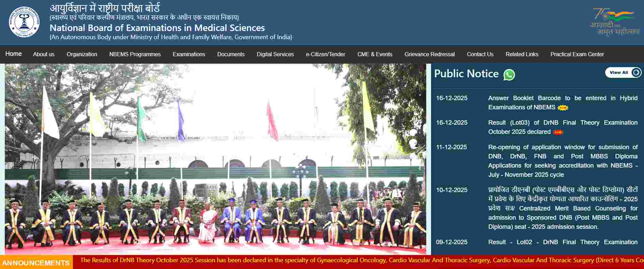The image size is (644, 269).
Task: Open the Digital Services menu
Action: tap(275, 54)
